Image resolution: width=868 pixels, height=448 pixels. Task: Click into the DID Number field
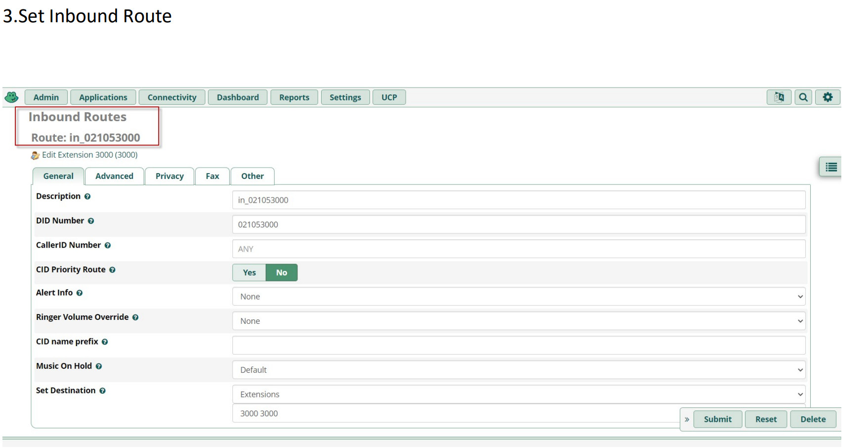click(519, 224)
